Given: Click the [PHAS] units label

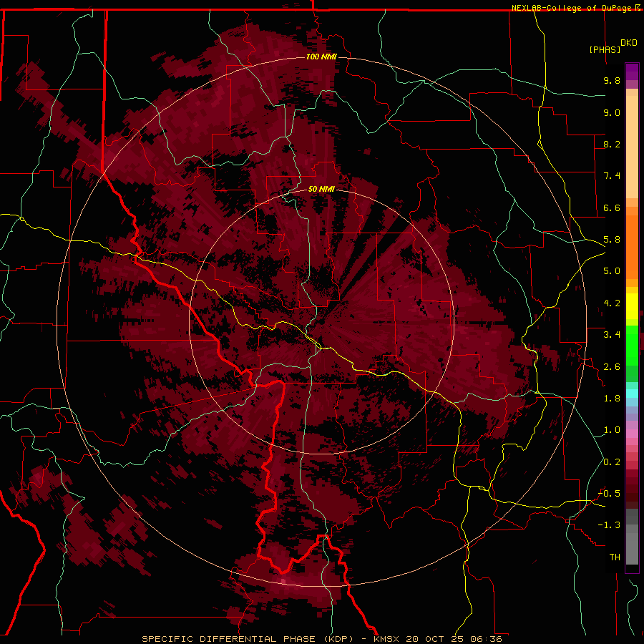Looking at the screenshot, I should [605, 49].
